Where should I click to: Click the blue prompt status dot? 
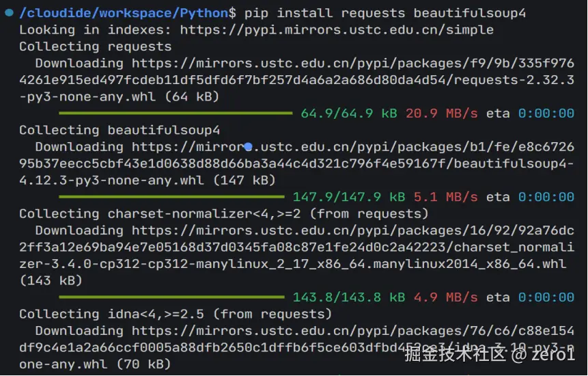coord(10,13)
